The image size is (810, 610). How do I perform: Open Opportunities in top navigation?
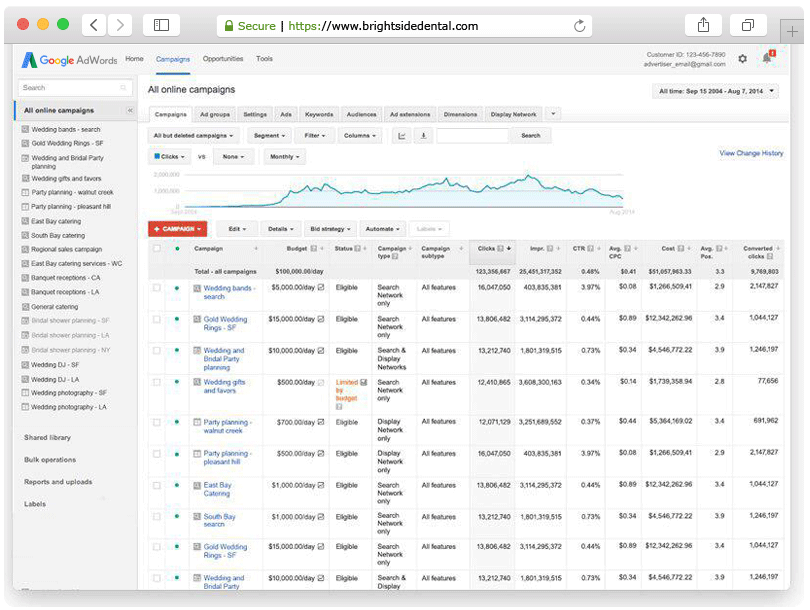coord(222,59)
